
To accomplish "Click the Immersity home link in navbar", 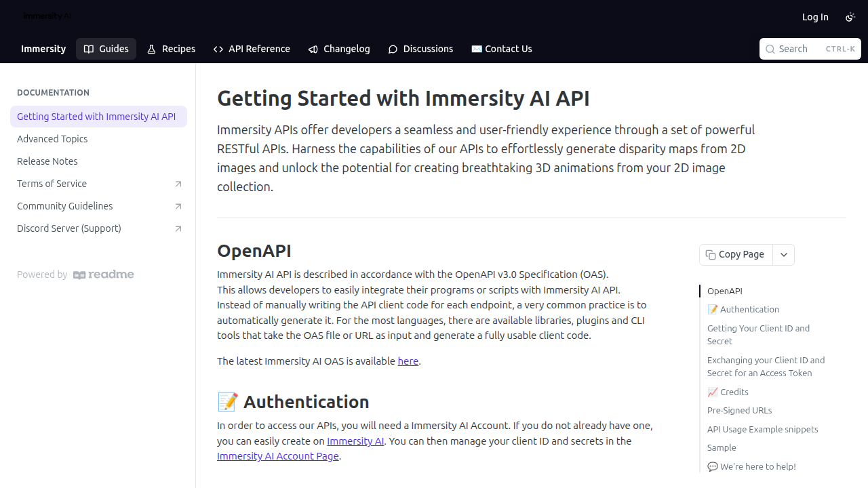I will [43, 49].
